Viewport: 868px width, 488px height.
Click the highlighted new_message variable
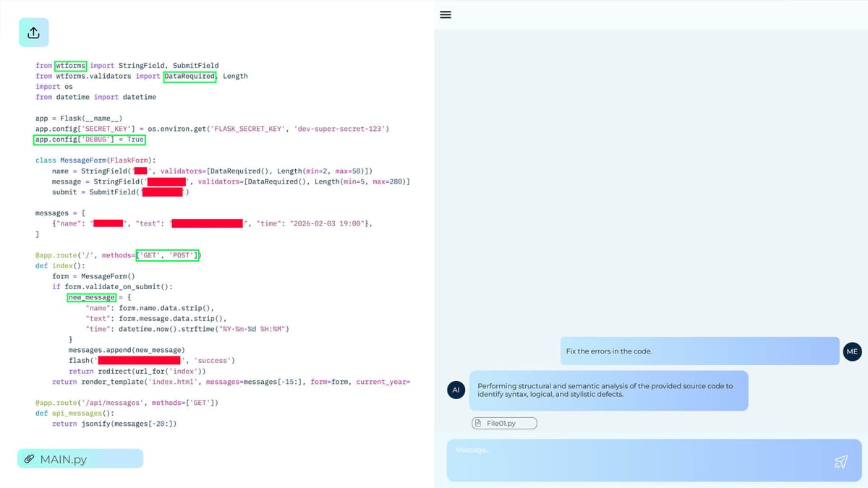[91, 297]
